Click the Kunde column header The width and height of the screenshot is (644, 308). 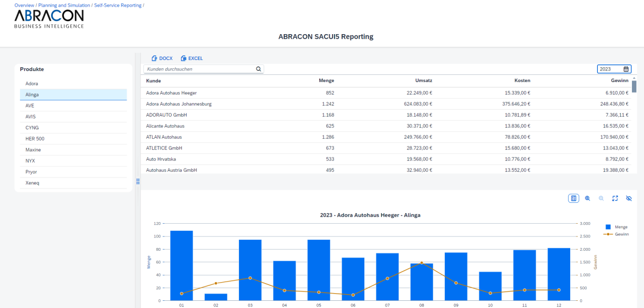154,81
